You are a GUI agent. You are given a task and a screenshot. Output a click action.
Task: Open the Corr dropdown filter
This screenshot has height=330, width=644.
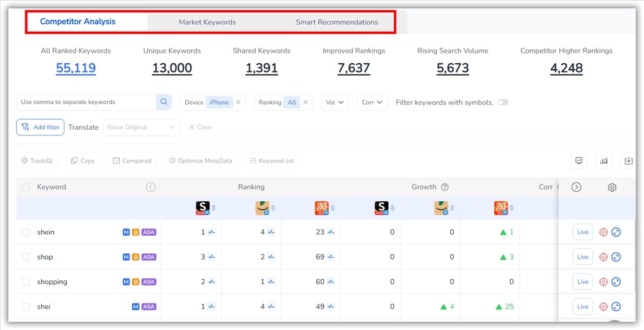[372, 103]
